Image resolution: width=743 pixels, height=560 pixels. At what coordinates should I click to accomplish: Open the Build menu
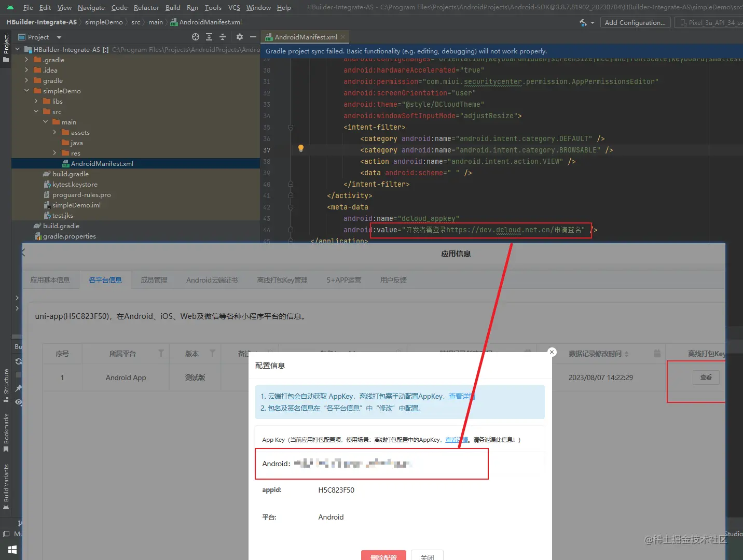[x=173, y=8]
